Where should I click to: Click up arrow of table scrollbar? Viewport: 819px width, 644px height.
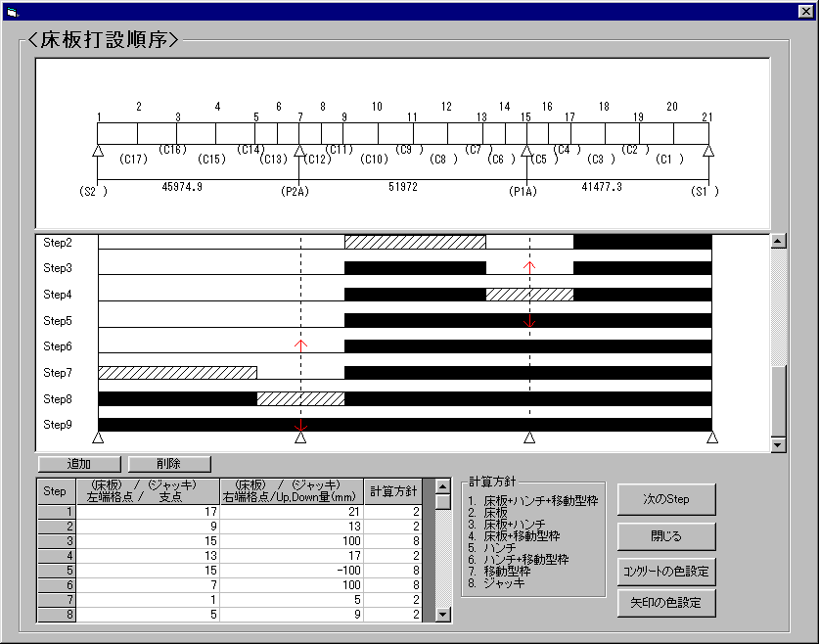[443, 486]
